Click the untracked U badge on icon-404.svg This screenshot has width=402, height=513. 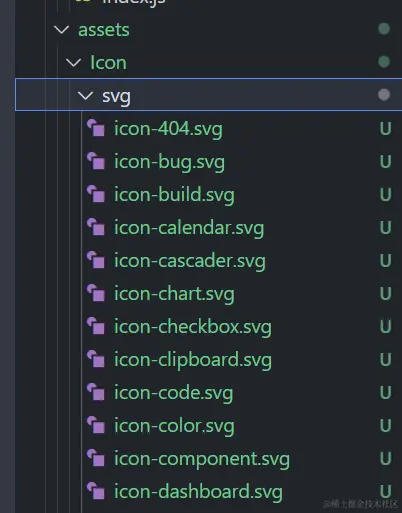[385, 129]
